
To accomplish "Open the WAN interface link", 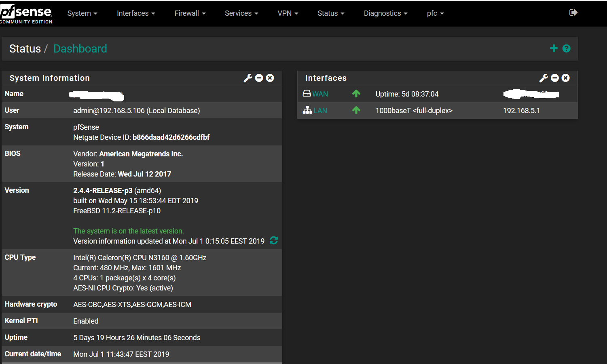I will click(320, 94).
